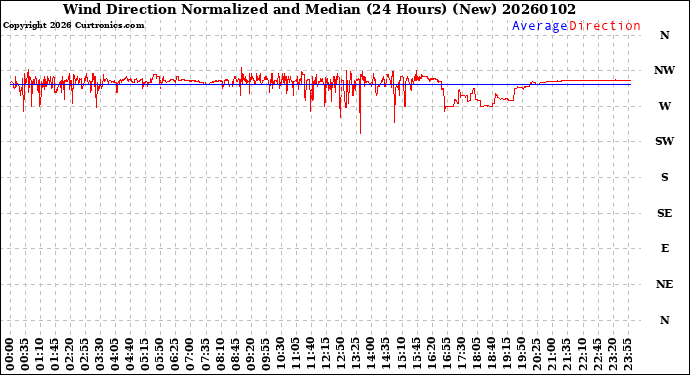
Task: Click the 10:30 time label
Action: pos(280,354)
